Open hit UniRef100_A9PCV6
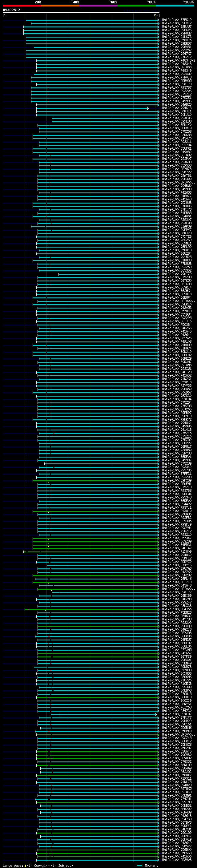Image resolution: width=197 pixels, height=868 pixels. pyautogui.click(x=176, y=30)
